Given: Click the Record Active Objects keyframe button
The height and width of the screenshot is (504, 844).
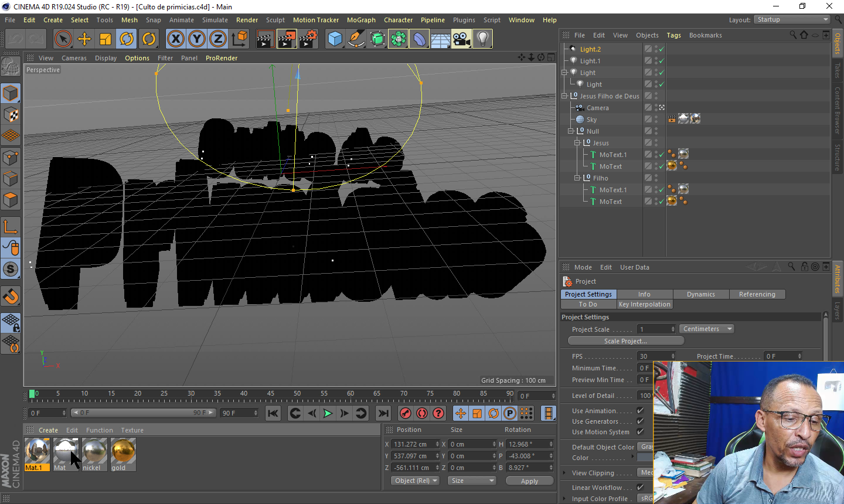Looking at the screenshot, I should click(x=406, y=413).
